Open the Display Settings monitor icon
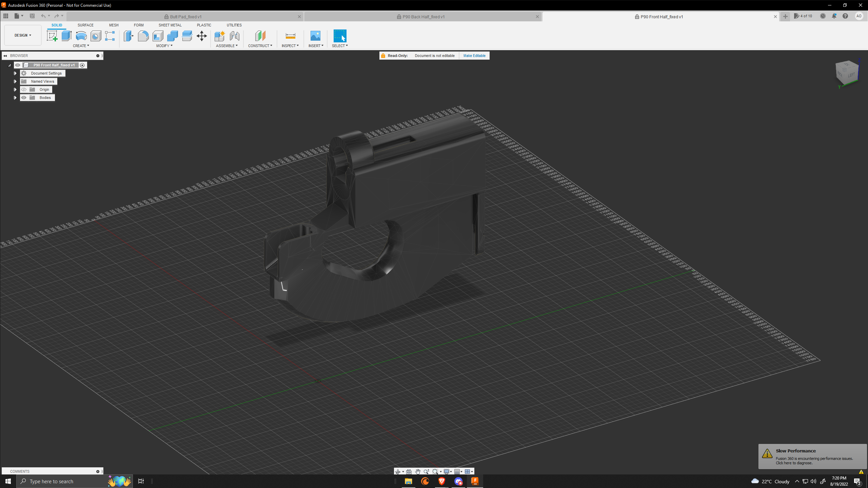868x488 pixels. click(x=447, y=471)
